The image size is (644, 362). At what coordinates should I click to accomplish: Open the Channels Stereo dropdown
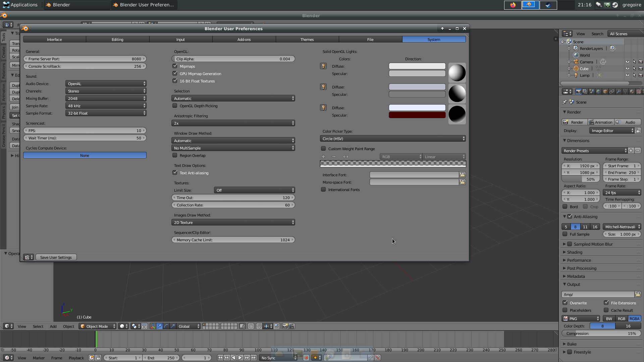tap(106, 91)
